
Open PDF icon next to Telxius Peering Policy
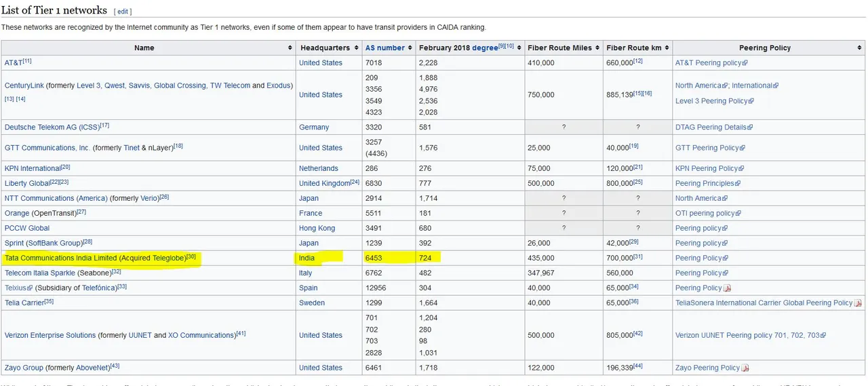(x=727, y=288)
